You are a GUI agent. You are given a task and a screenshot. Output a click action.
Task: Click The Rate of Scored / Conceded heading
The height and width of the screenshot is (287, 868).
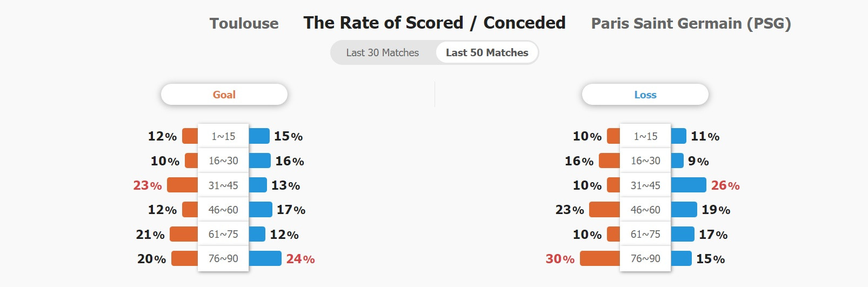[435, 23]
